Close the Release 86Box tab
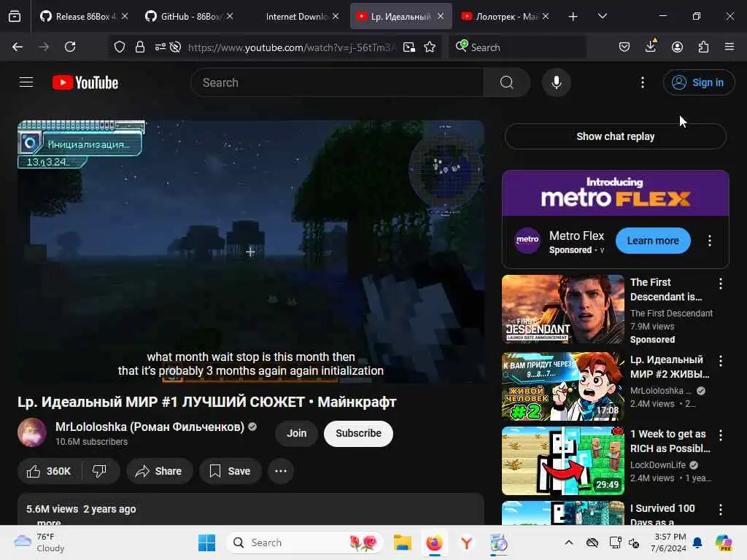This screenshot has height=560, width=747. (125, 16)
